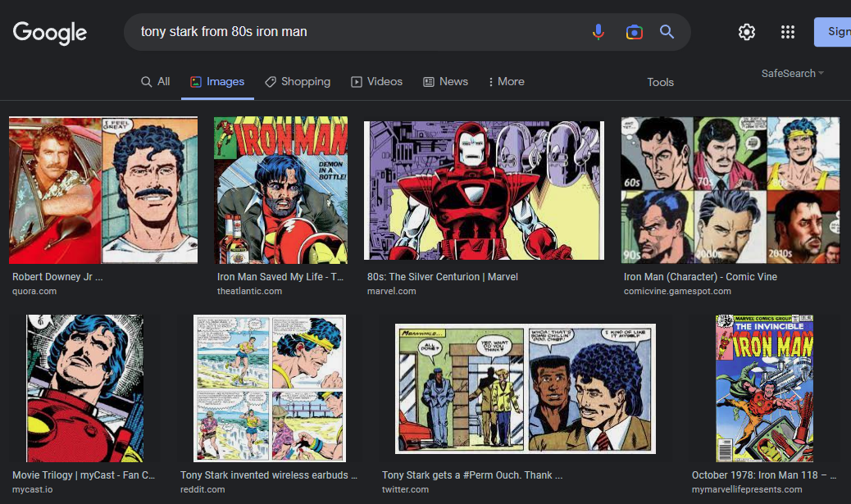Expand the More search options menu
851x504 pixels.
(507, 81)
